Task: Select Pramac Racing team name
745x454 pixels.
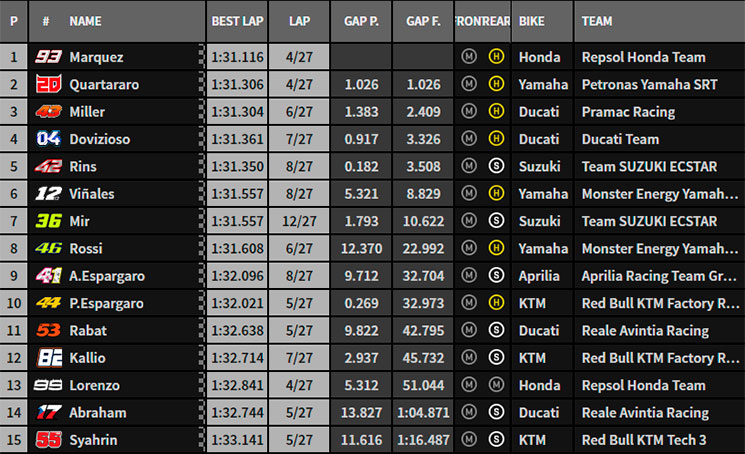Action: click(x=628, y=112)
